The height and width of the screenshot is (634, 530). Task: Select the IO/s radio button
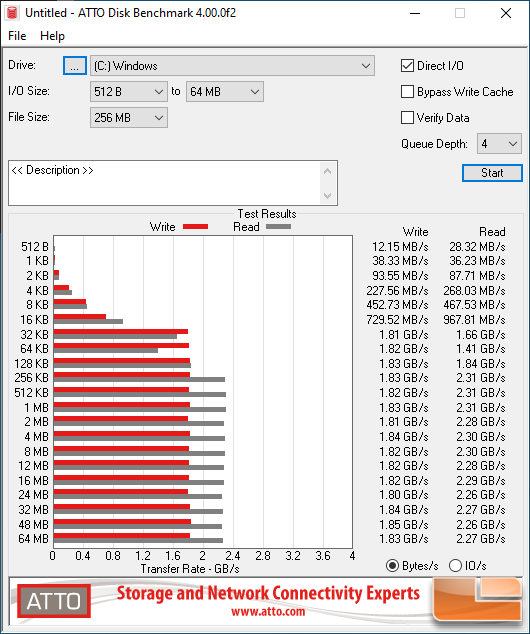[x=455, y=565]
